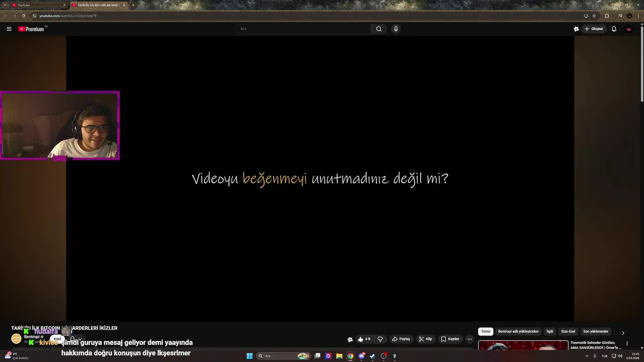This screenshot has width=644, height=362.
Task: Select Son yüklenenler filter chip
Action: 596,331
